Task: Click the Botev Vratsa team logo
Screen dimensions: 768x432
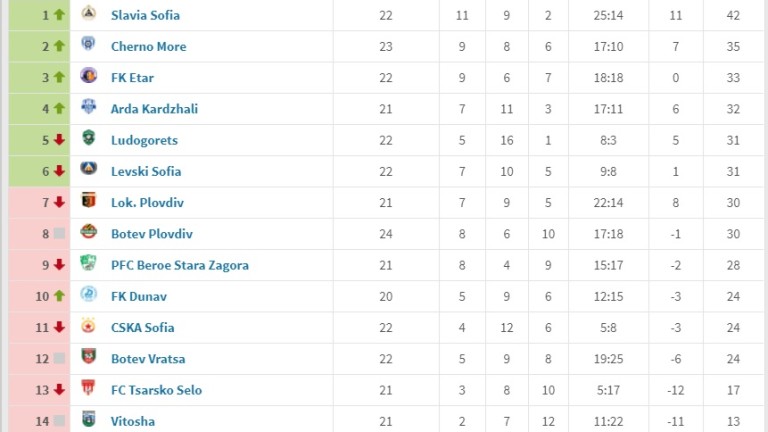Action: [89, 358]
